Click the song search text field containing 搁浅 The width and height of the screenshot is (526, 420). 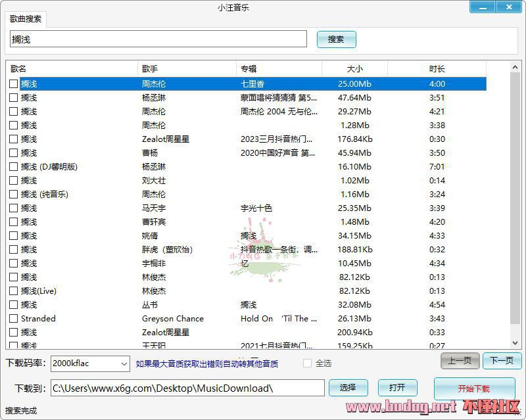[158, 39]
